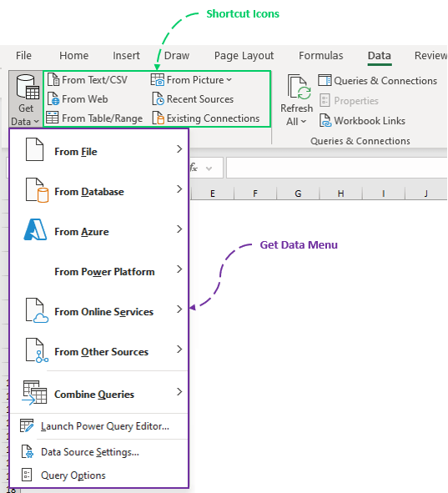
Task: Open the From Picture dropdown arrow
Action: (x=229, y=80)
